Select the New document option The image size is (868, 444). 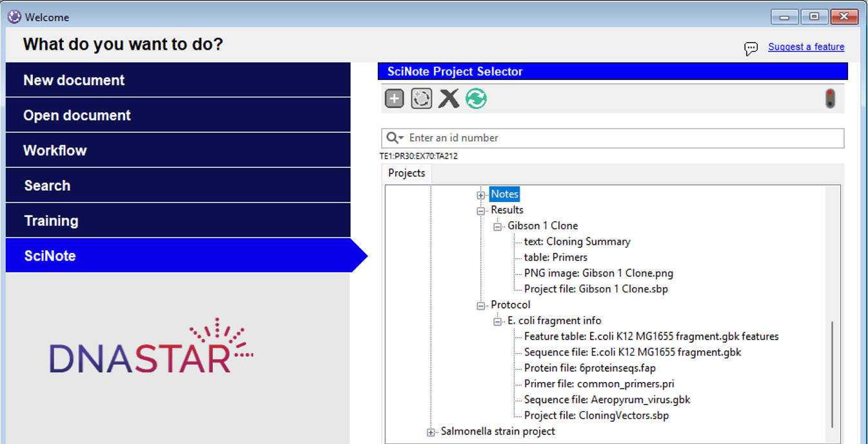pos(178,80)
